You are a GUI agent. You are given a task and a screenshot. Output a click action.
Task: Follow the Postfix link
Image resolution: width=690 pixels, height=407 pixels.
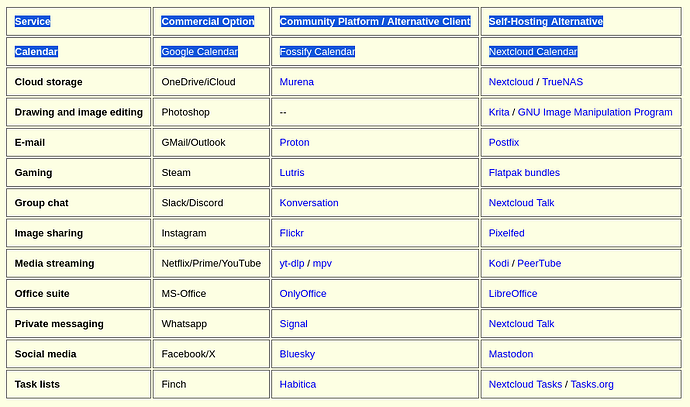pyautogui.click(x=504, y=143)
